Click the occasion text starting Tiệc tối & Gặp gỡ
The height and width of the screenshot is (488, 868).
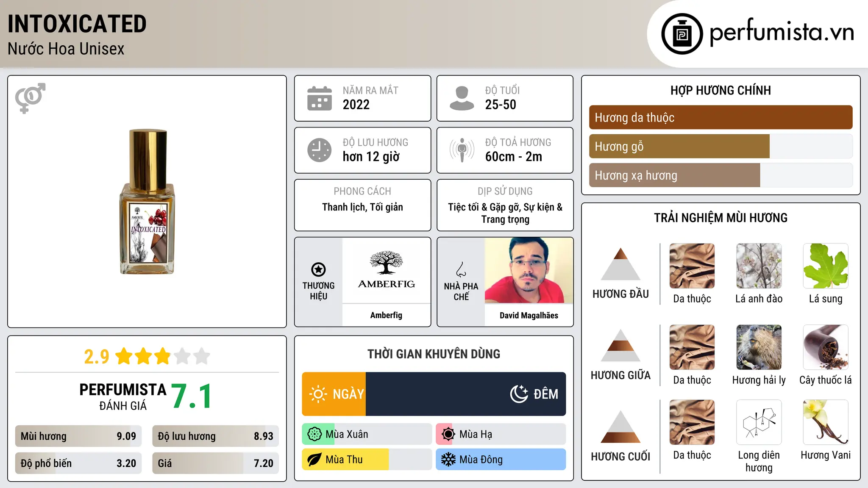coord(505,213)
